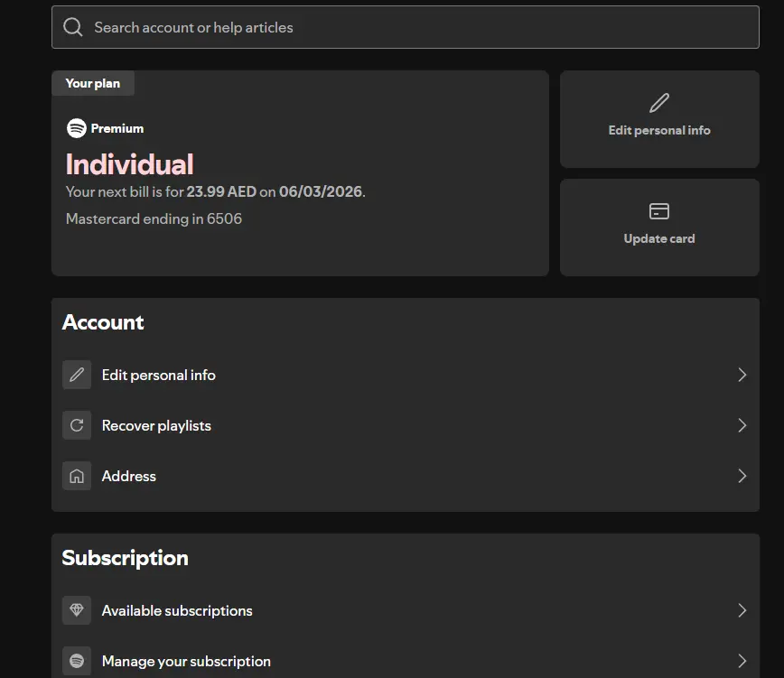Focus the Search account or help articles field

coord(405,27)
